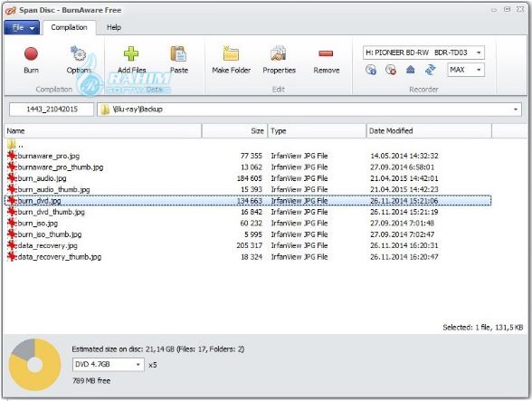
Task: Open the compilation Options gear icon
Action: [x=79, y=53]
